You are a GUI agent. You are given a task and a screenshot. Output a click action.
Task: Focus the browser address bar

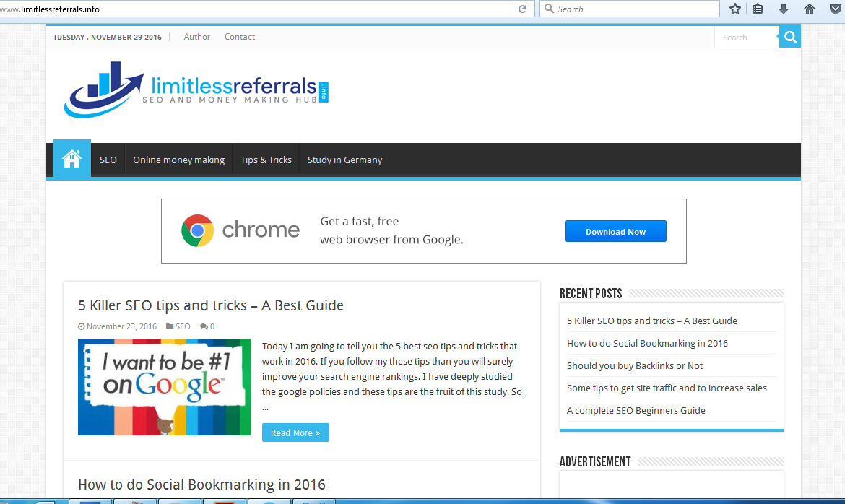click(x=253, y=9)
